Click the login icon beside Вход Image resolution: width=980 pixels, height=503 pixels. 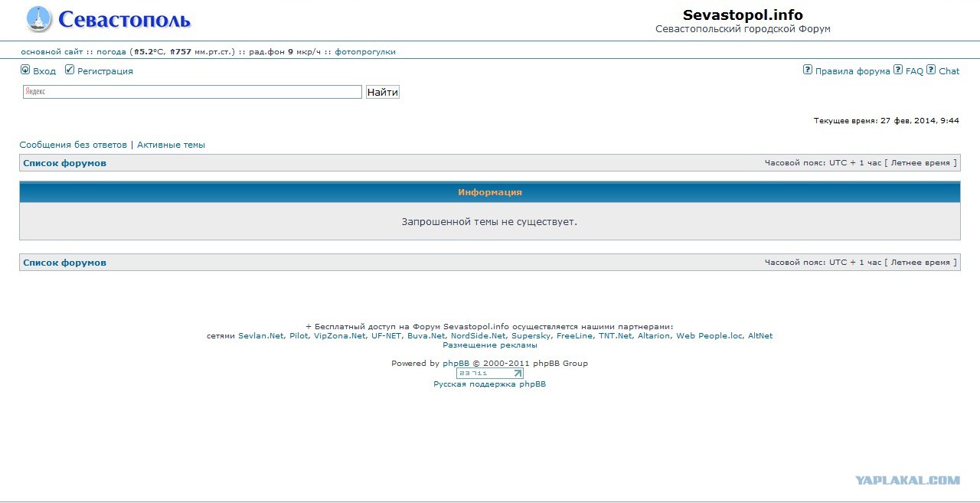click(25, 70)
